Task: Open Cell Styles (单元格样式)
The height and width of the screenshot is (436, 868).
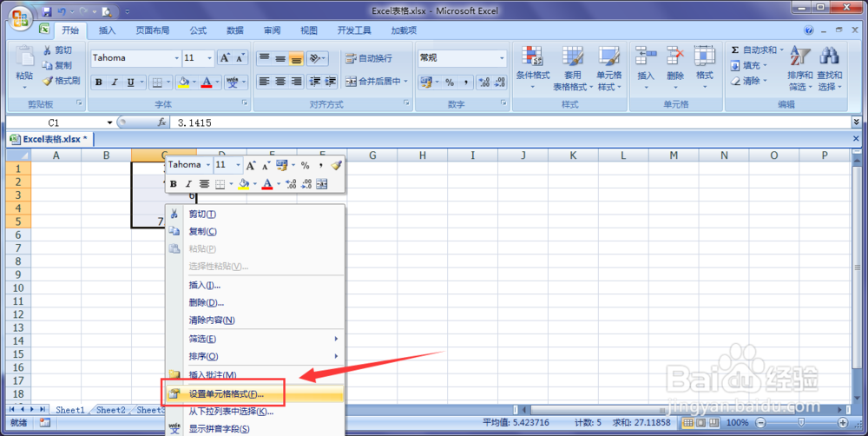Action: pyautogui.click(x=609, y=69)
